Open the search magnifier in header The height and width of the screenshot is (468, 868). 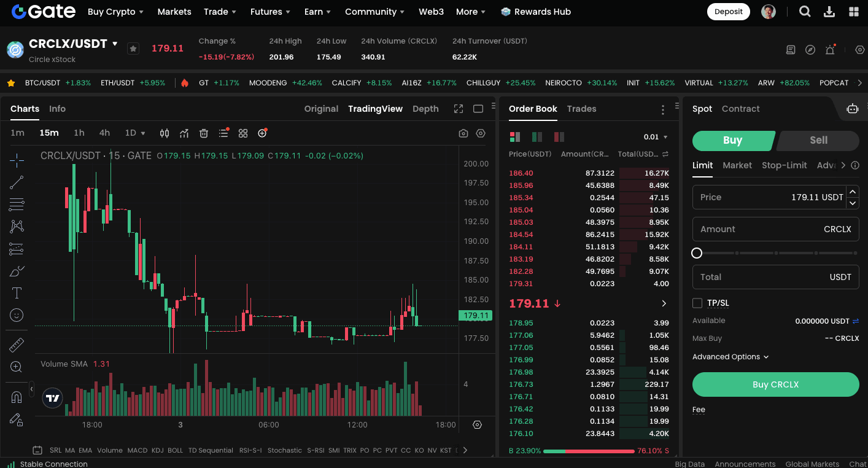pos(805,12)
